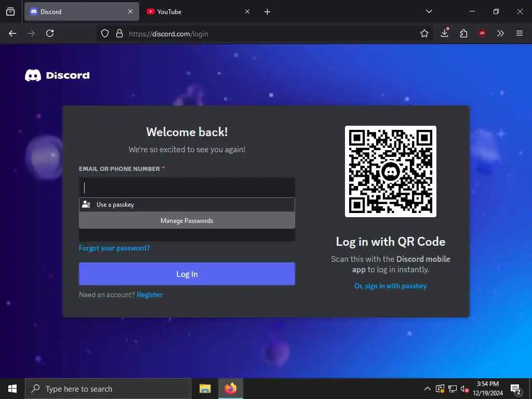Show more toolbar tools overflow

(500, 33)
